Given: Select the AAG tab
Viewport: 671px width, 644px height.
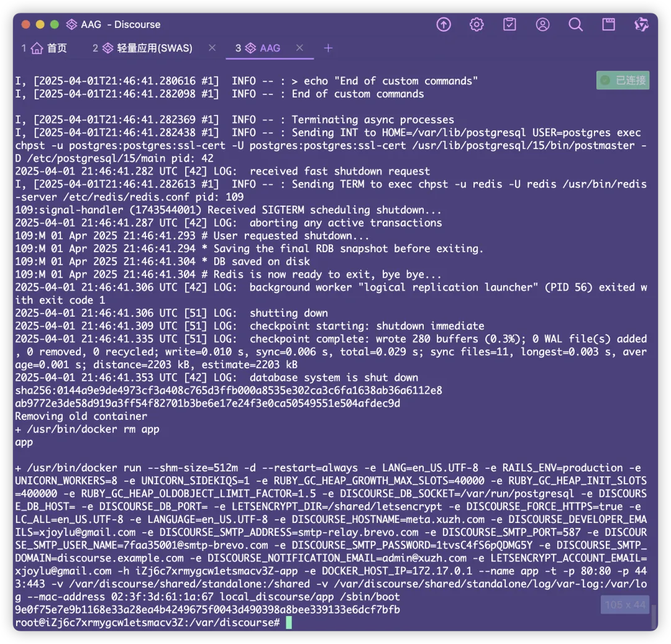Looking at the screenshot, I should point(270,48).
